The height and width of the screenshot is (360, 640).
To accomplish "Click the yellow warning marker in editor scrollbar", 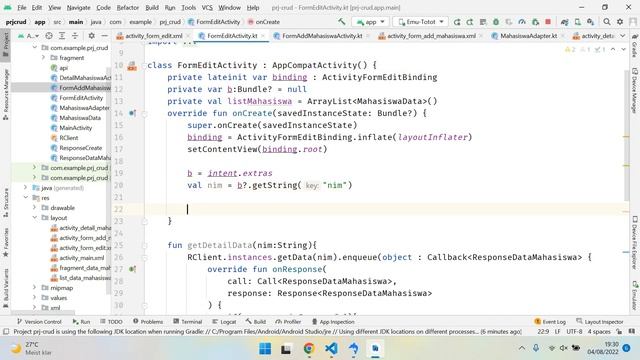I will point(626,137).
